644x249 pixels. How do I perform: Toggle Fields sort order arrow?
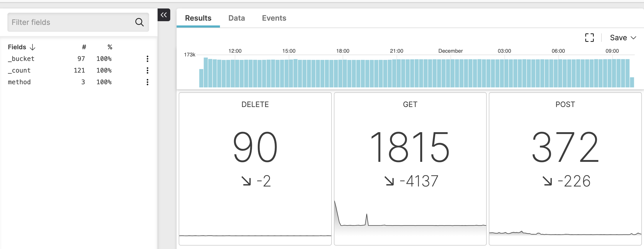33,47
